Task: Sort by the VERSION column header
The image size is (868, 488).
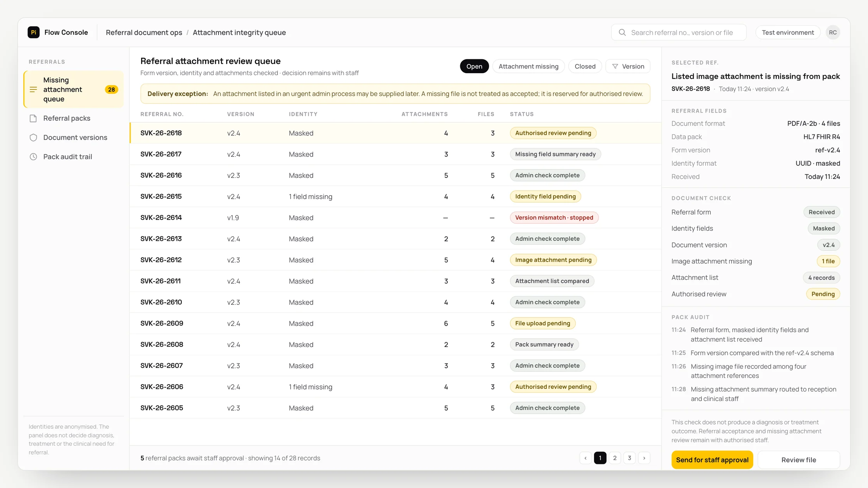Action: [241, 114]
